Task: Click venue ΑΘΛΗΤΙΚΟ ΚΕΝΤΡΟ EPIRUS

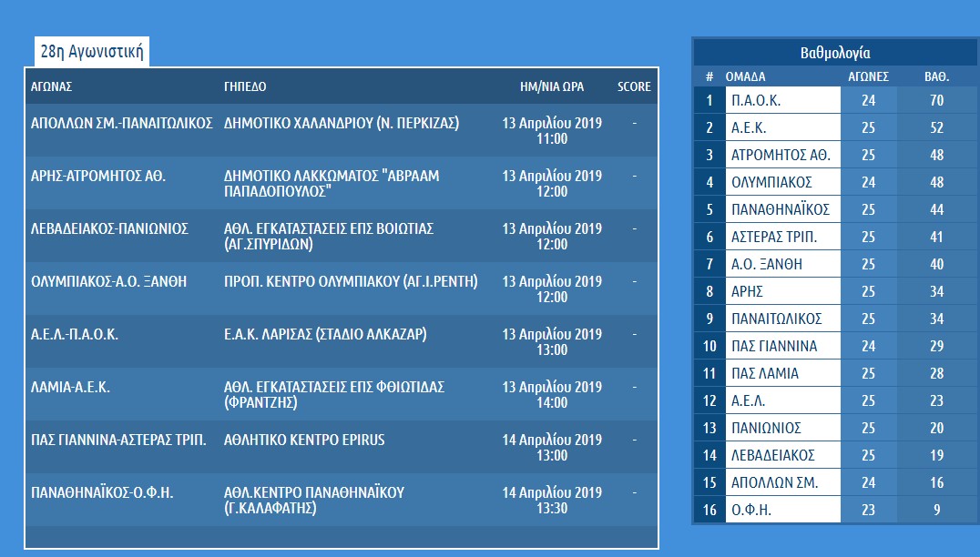Action: (304, 440)
